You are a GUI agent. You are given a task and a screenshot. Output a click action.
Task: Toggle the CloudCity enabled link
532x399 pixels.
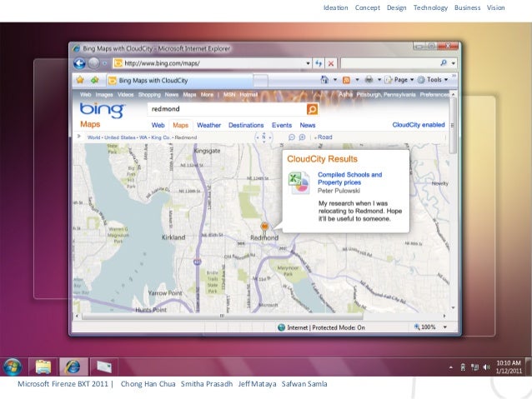[x=419, y=125]
